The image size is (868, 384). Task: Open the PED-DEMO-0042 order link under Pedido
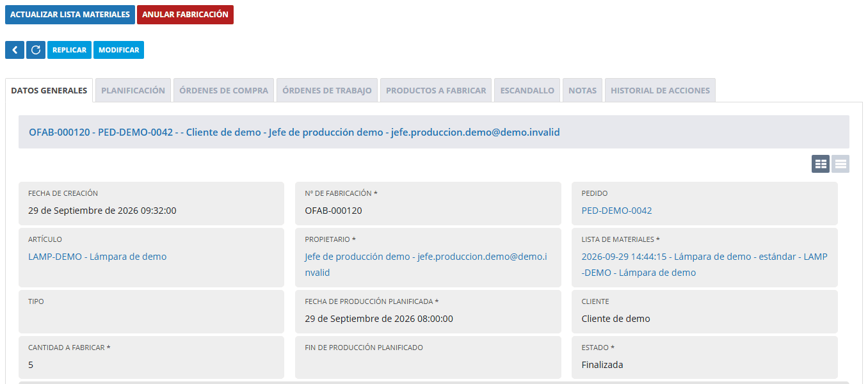[616, 211]
